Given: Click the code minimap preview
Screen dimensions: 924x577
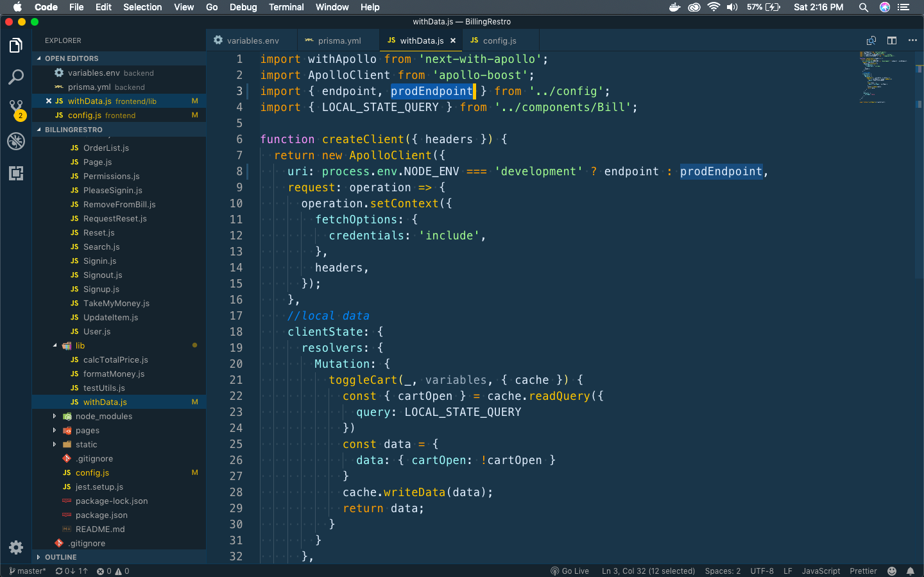Looking at the screenshot, I should 884,77.
